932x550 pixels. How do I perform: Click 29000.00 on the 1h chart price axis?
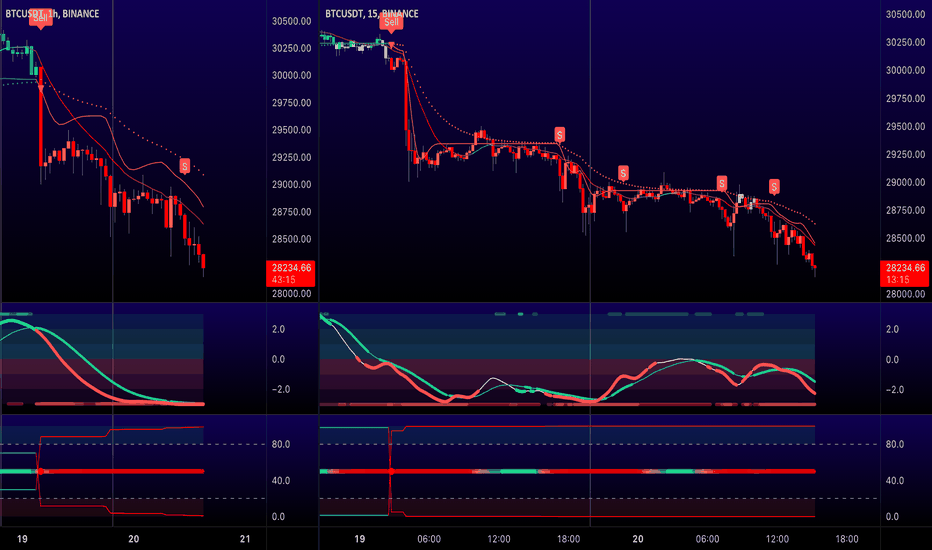(291, 185)
